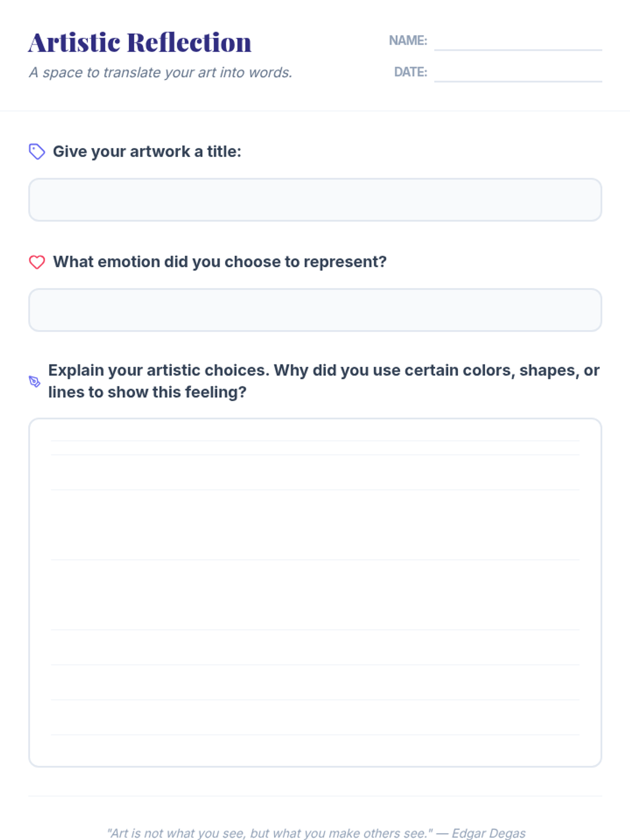The image size is (630, 840).
Task: Click the 'Art is not what you see' quote
Action: 270,833
